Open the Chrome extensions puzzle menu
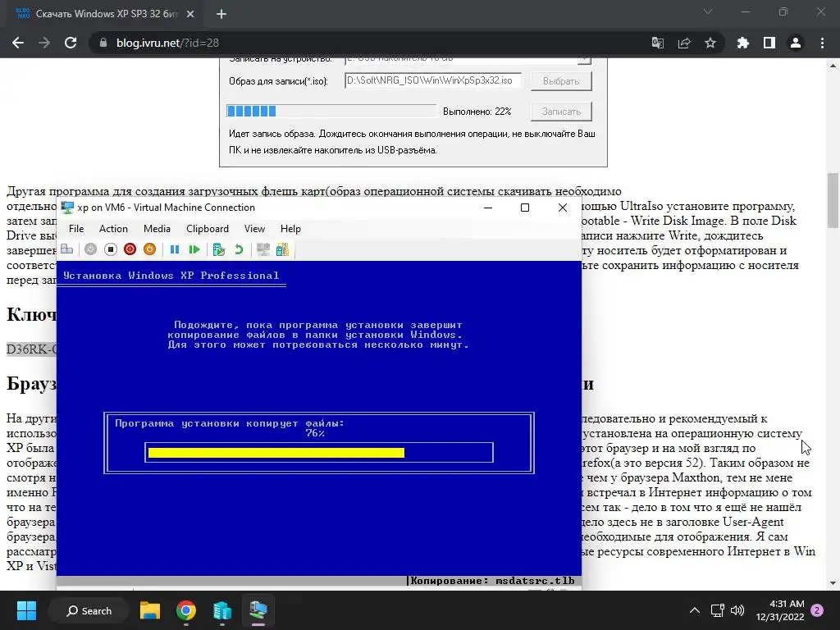The height and width of the screenshot is (630, 840). point(742,43)
